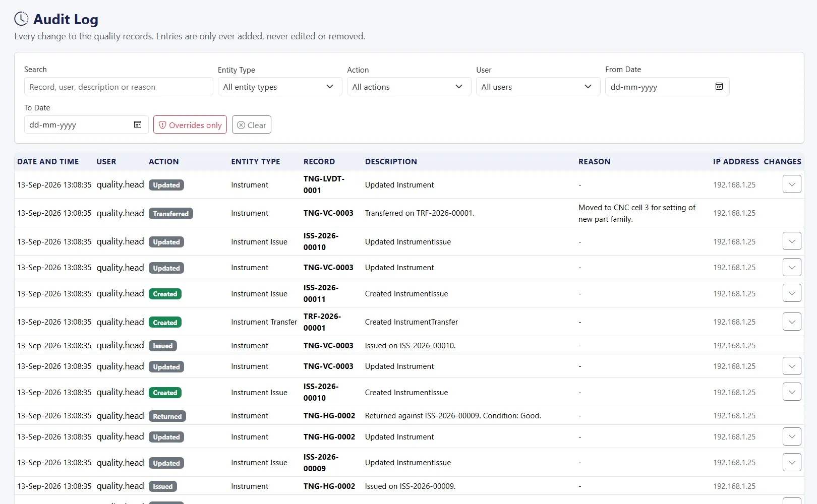Screen dimensions: 817x504
Task: Focus the Search text field
Action: [119, 87]
